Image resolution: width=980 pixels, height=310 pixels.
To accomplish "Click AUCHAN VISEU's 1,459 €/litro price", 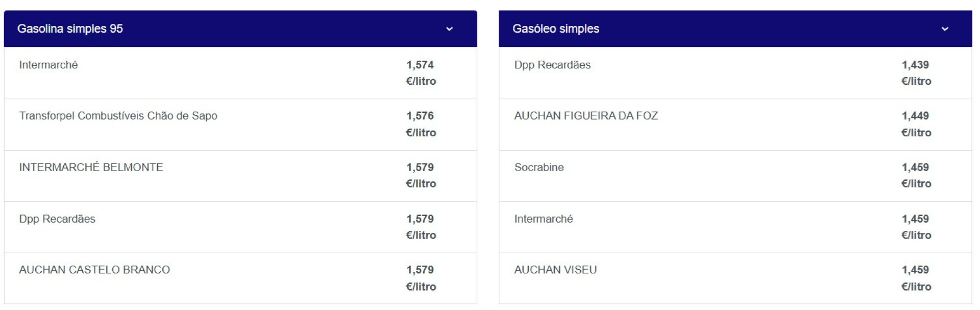I will [x=916, y=278].
